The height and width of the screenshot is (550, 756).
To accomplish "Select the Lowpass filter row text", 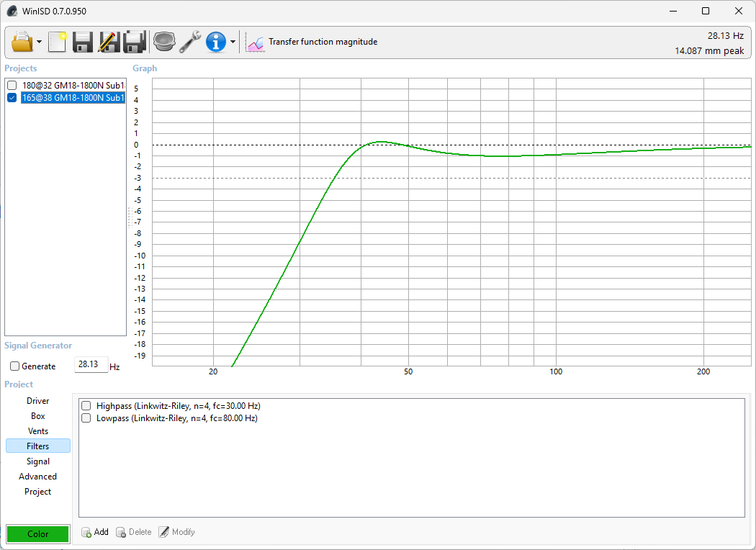I will [x=177, y=418].
